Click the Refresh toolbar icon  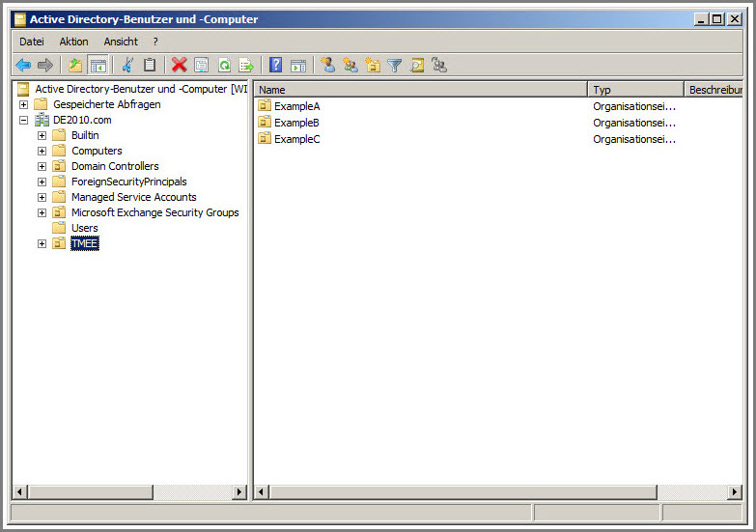click(224, 66)
